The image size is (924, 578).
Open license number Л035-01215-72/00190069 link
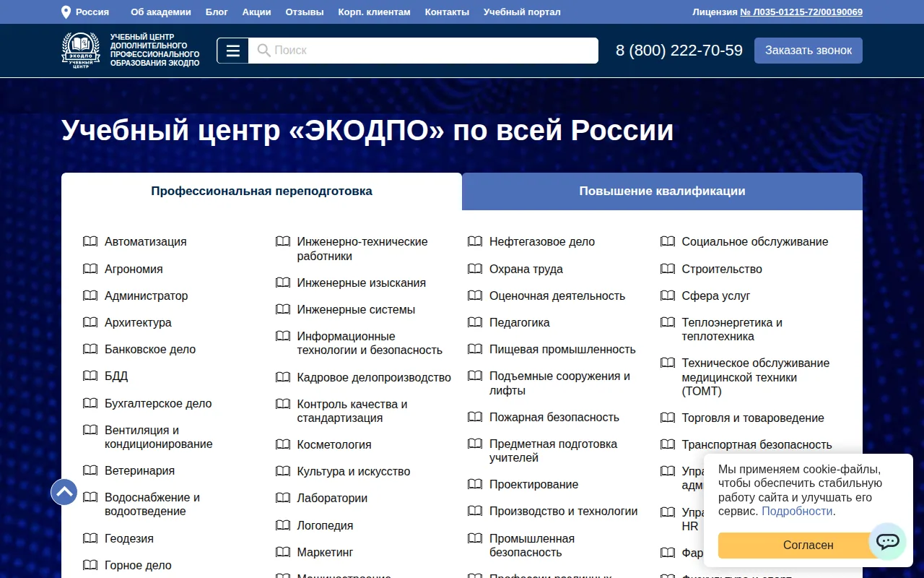(801, 12)
